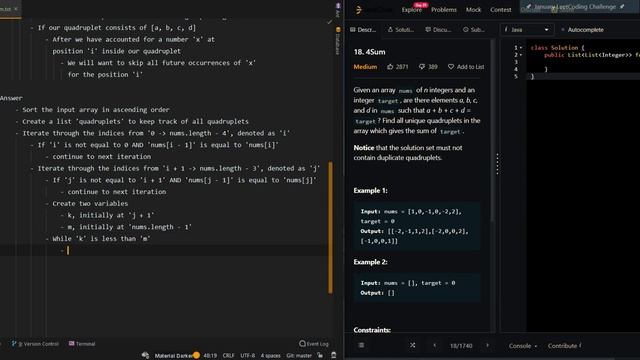Toggle the read-only lock icon
Viewport: 640px width, 360px height.
[320, 356]
